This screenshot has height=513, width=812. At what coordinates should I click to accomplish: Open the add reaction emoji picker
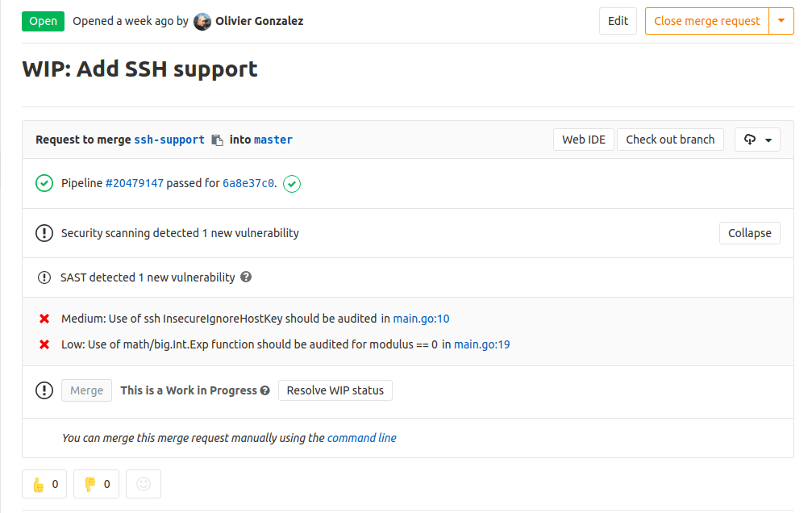[x=143, y=484]
